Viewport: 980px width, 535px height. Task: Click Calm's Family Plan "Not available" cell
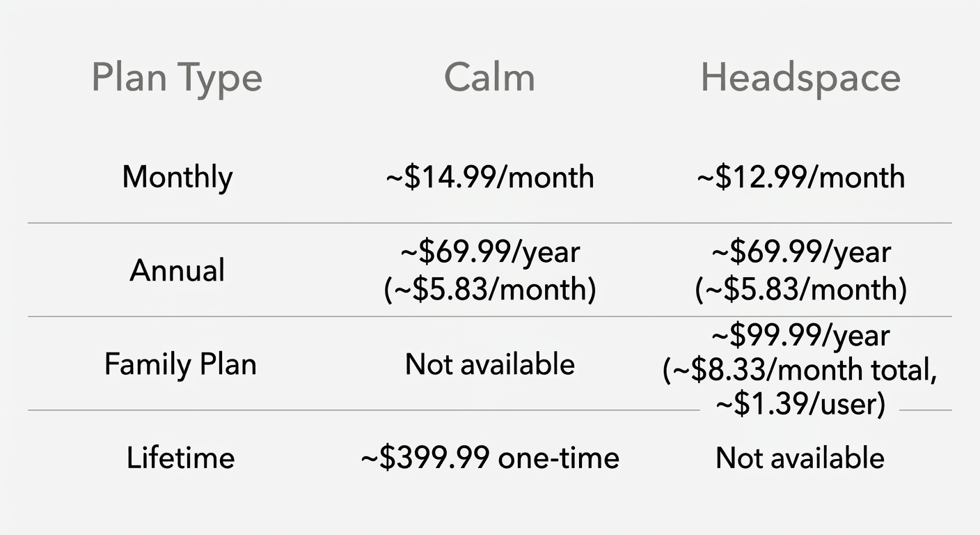click(489, 364)
